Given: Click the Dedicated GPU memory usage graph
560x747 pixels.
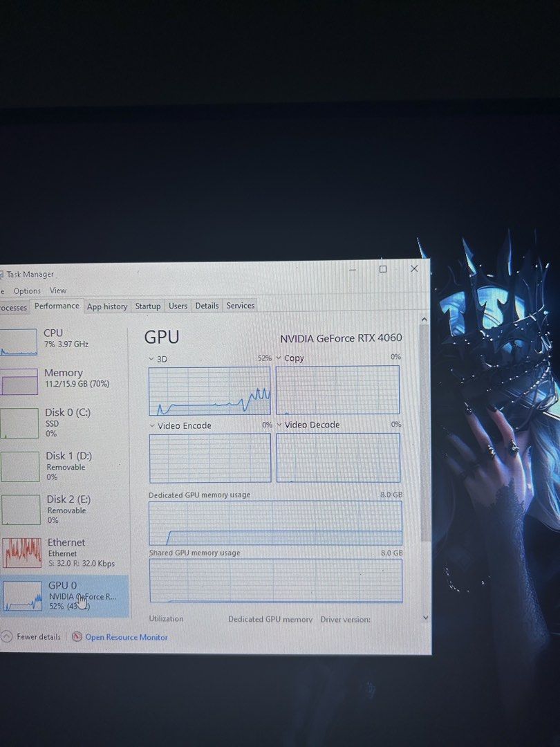Looking at the screenshot, I should 276,523.
